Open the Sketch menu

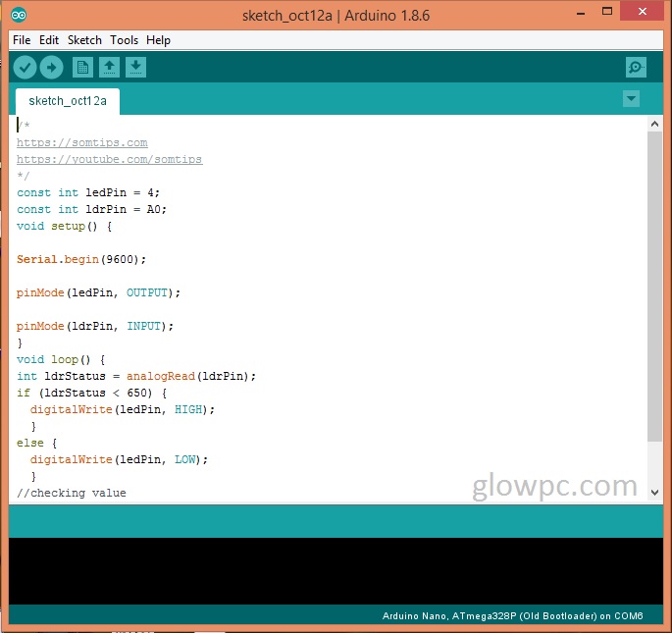click(x=84, y=40)
